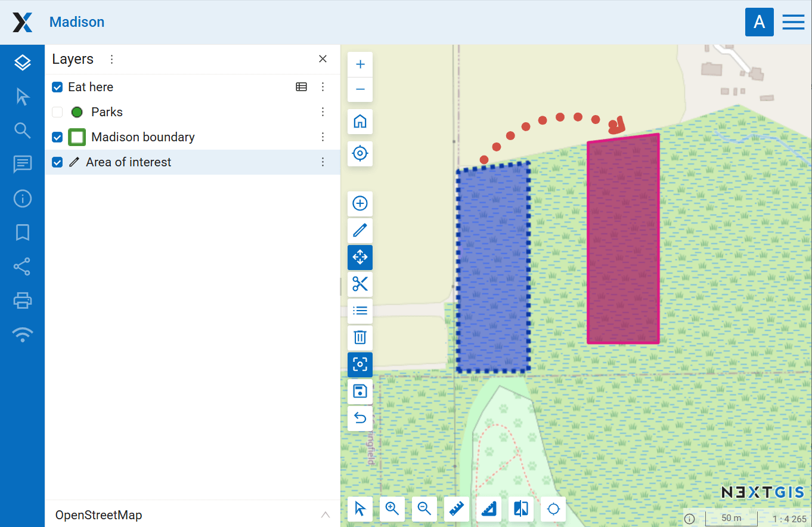Uncheck the Eat here layer
The width and height of the screenshot is (812, 527).
pyautogui.click(x=57, y=87)
